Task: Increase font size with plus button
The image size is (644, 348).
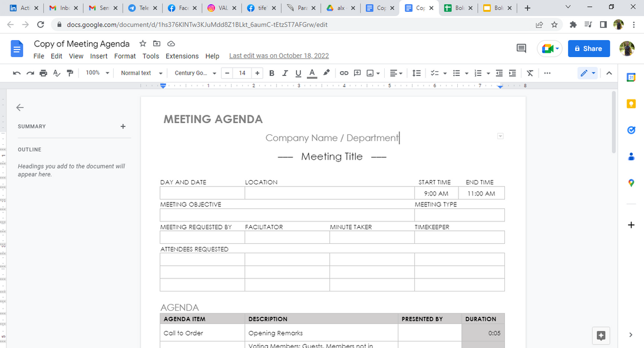Action: (x=257, y=73)
